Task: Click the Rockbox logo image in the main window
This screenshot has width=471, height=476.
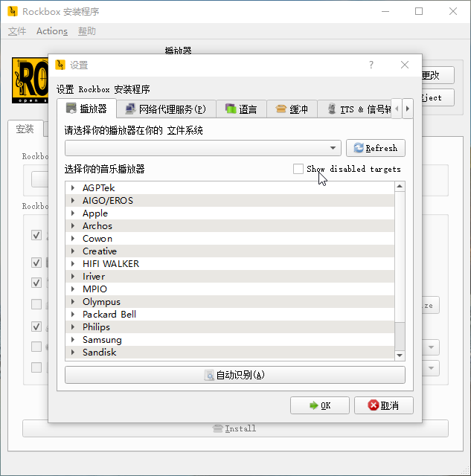Action: coord(30,80)
